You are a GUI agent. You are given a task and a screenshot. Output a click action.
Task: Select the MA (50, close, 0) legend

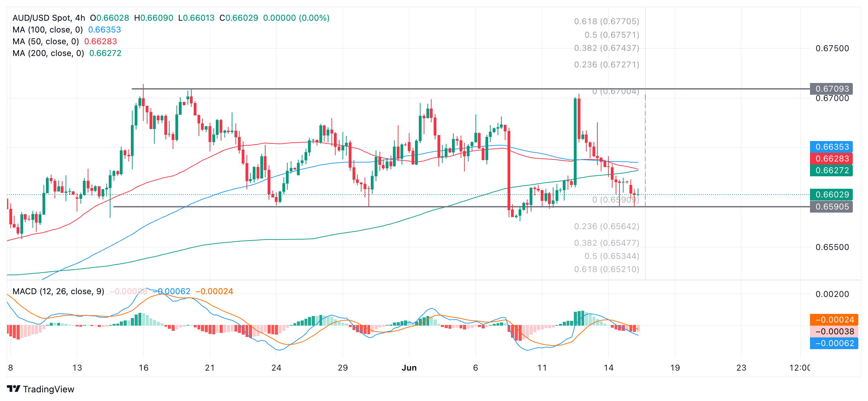(x=46, y=41)
